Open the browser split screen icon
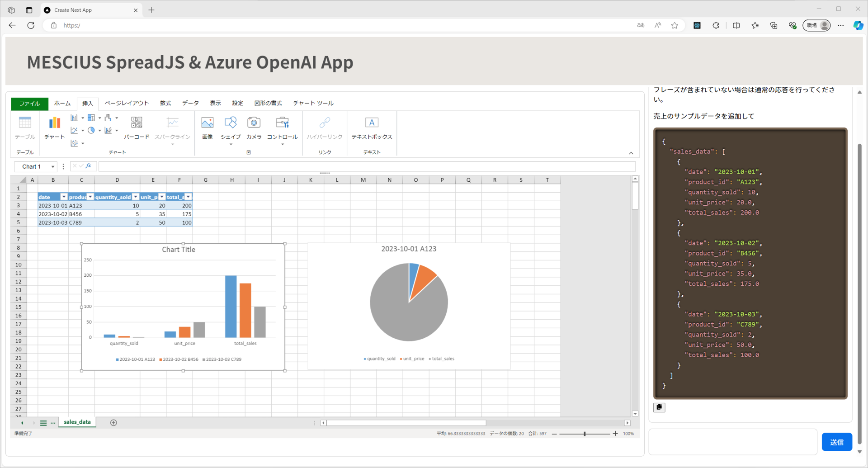Screen dimensions: 868x468 (736, 25)
